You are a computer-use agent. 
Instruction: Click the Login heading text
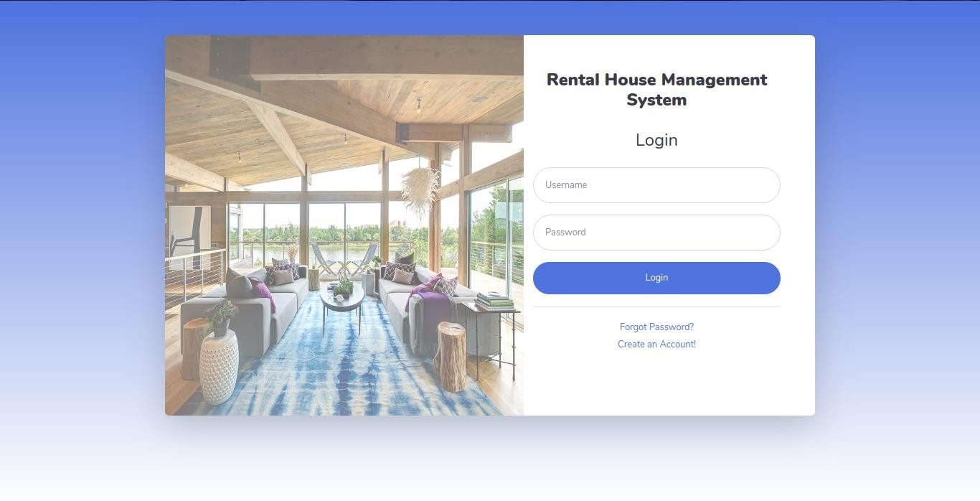point(656,140)
